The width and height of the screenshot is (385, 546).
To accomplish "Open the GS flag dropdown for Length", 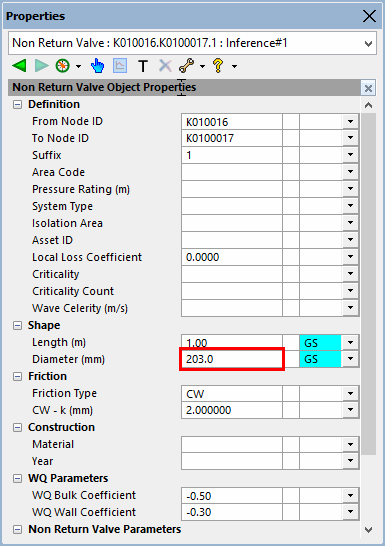I will [x=350, y=343].
